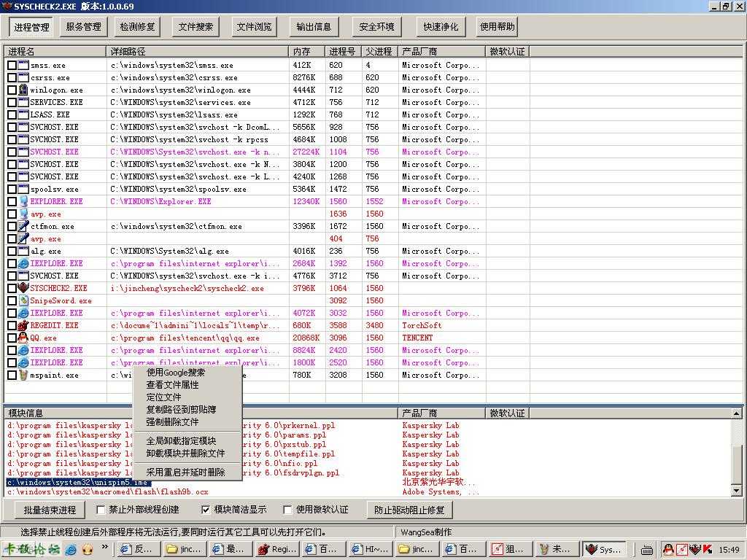This screenshot has width=747, height=560.
Task: Check the QQ.exe process checkbox
Action: tap(12, 337)
